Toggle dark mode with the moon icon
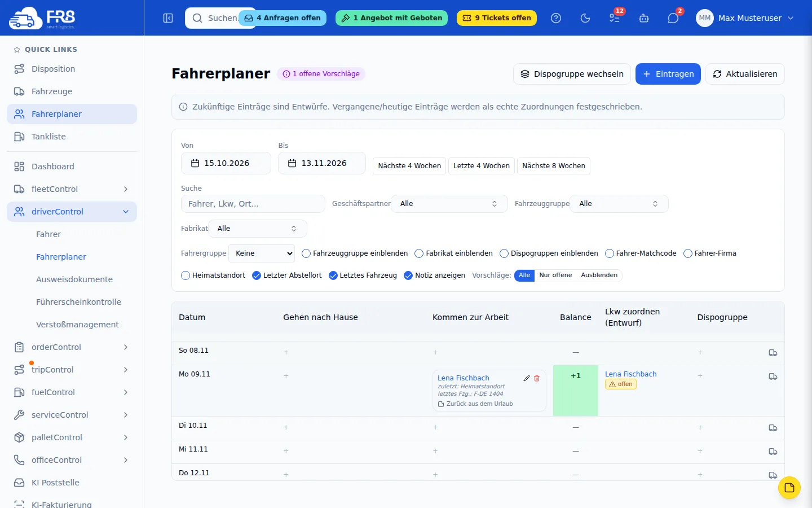 pos(585,18)
